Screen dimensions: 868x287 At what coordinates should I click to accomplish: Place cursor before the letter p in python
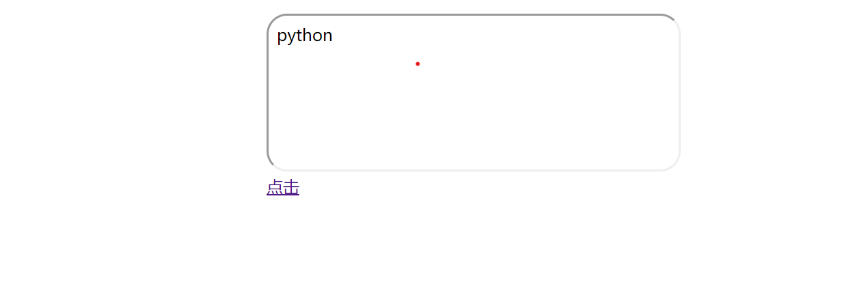click(x=277, y=36)
